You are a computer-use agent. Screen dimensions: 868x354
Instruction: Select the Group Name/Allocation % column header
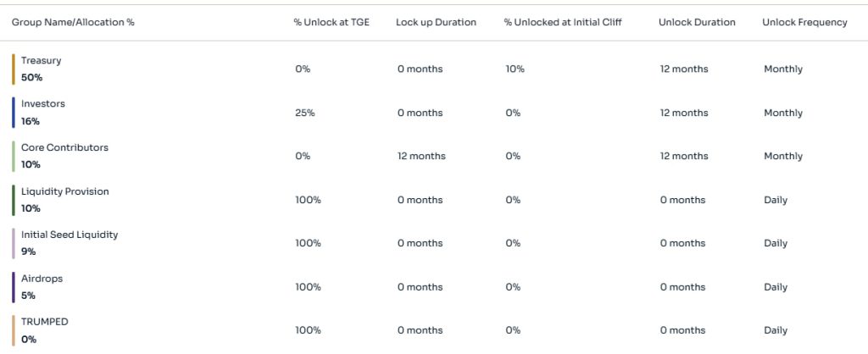[73, 23]
